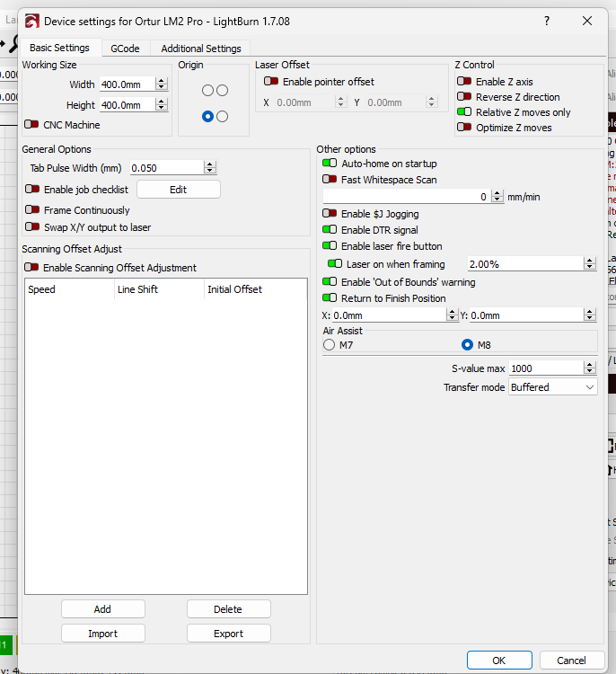This screenshot has width=616, height=674.
Task: Select bottom-left origin radio button
Action: (x=207, y=117)
